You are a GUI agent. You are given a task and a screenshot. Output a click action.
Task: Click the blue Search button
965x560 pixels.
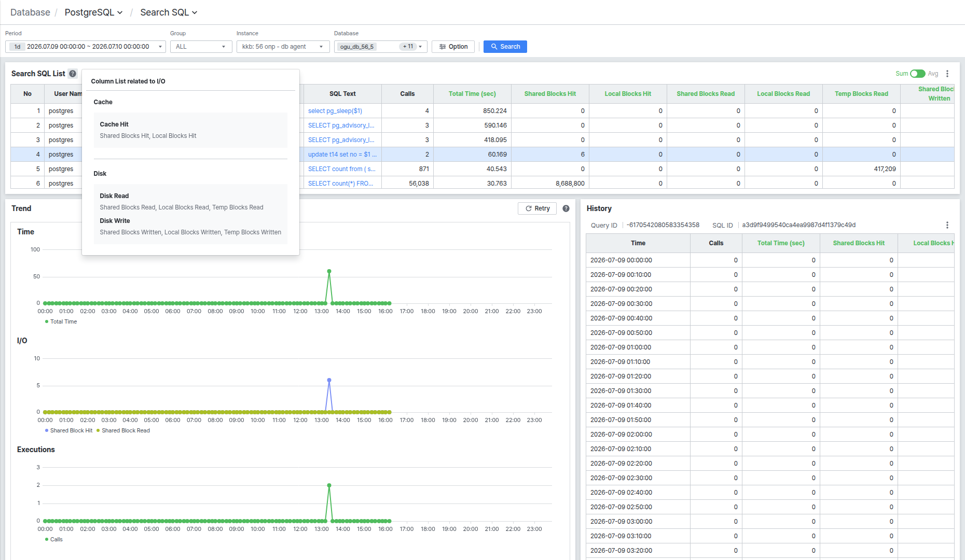[505, 47]
